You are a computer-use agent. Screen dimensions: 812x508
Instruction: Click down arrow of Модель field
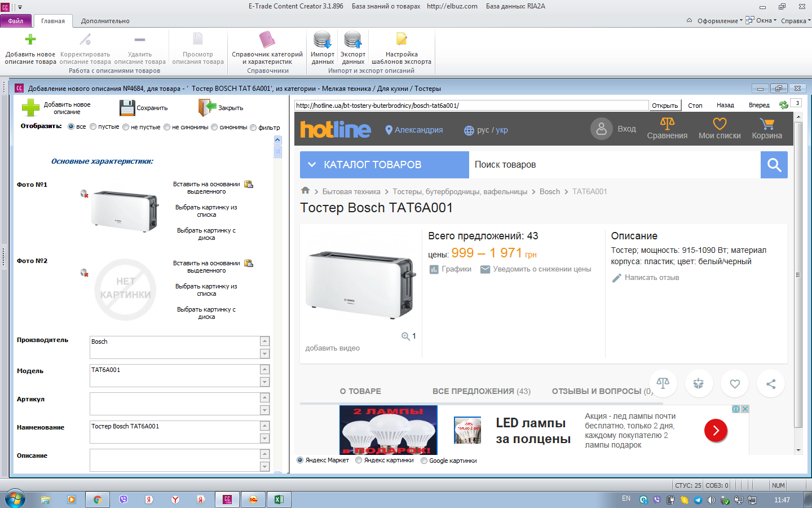264,382
